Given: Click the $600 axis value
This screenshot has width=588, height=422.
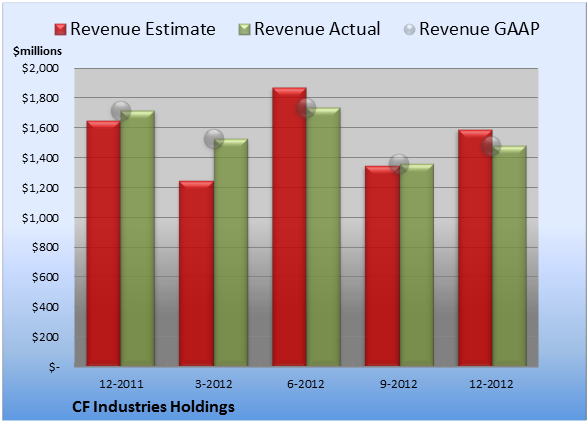Looking at the screenshot, I should click(x=45, y=277).
